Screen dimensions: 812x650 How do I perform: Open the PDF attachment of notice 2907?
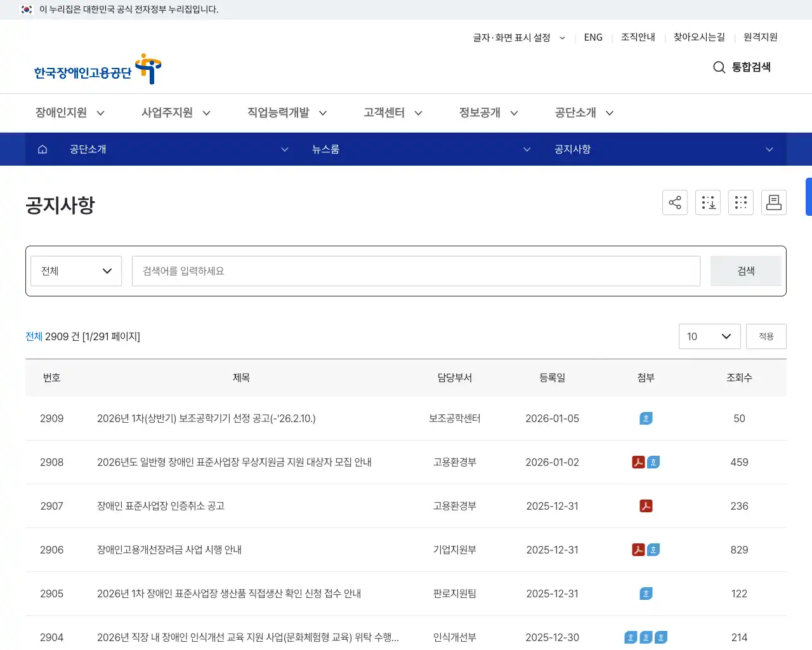pos(645,506)
